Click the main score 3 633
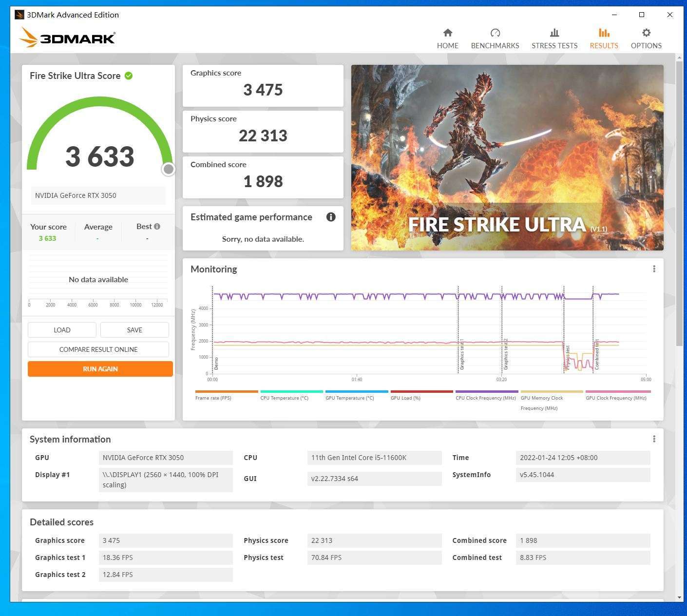Screen dimensions: 687x616 coord(100,156)
